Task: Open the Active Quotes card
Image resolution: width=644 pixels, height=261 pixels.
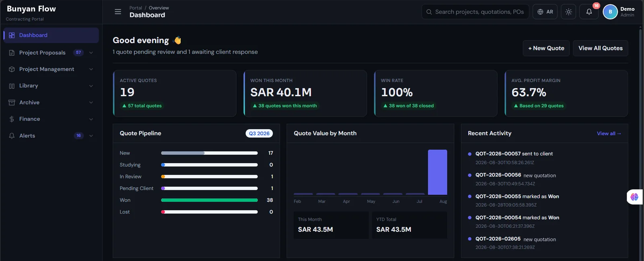Action: [175, 94]
